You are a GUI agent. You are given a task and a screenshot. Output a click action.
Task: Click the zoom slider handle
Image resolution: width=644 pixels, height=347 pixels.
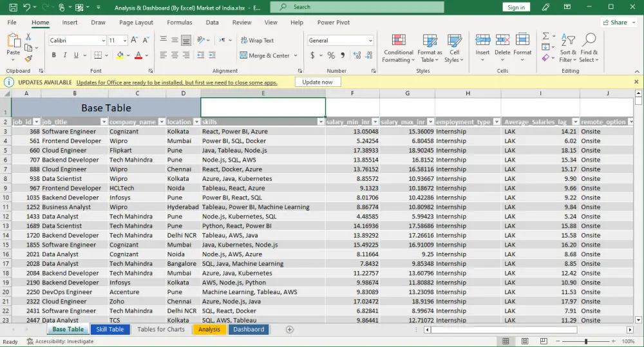click(586, 341)
